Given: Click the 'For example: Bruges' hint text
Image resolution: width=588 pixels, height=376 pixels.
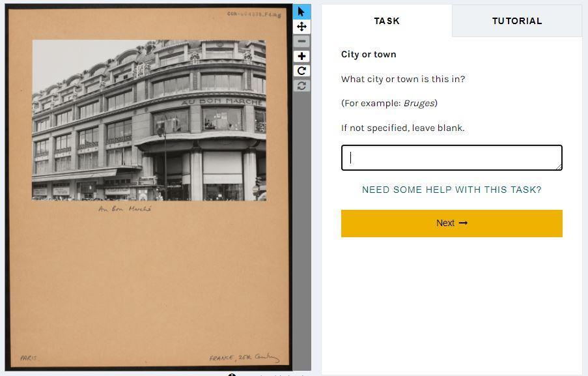Looking at the screenshot, I should tap(389, 103).
